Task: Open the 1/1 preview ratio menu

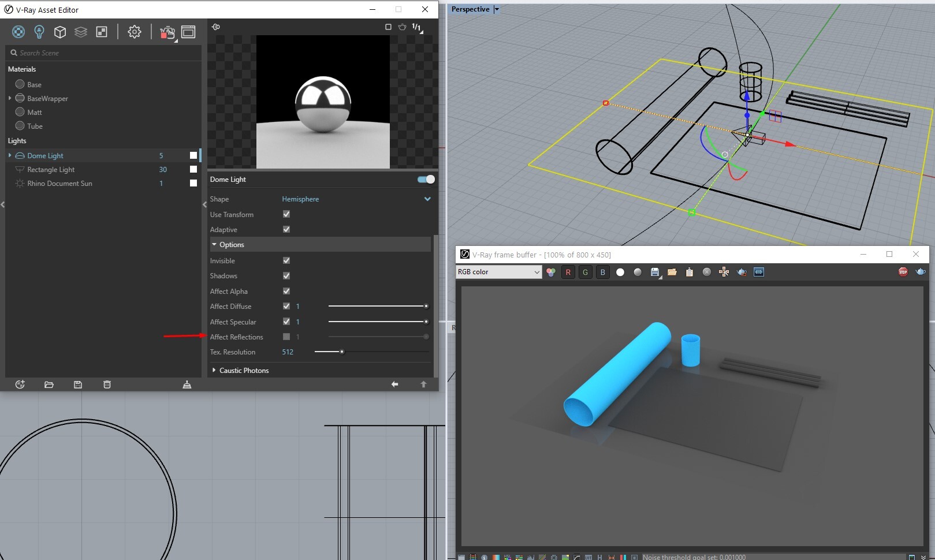Action: tap(417, 28)
